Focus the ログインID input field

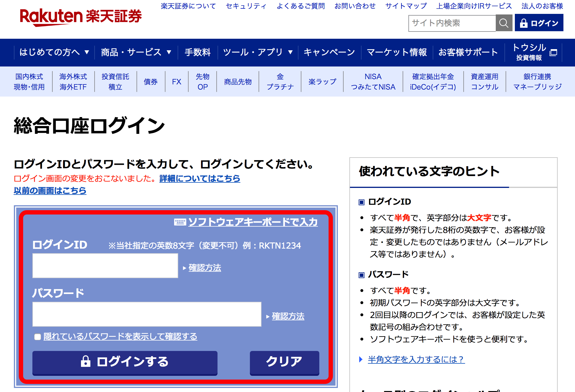pos(105,266)
